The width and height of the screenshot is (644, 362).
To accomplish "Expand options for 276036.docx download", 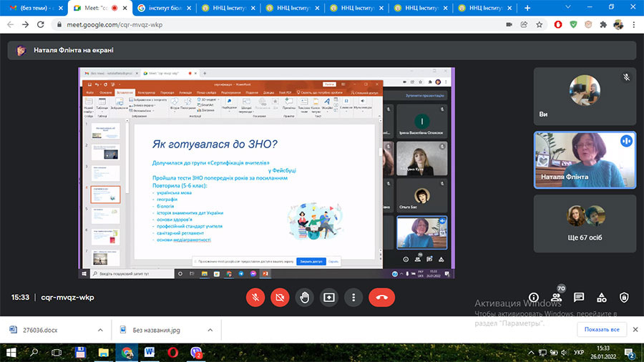I will tap(100, 330).
